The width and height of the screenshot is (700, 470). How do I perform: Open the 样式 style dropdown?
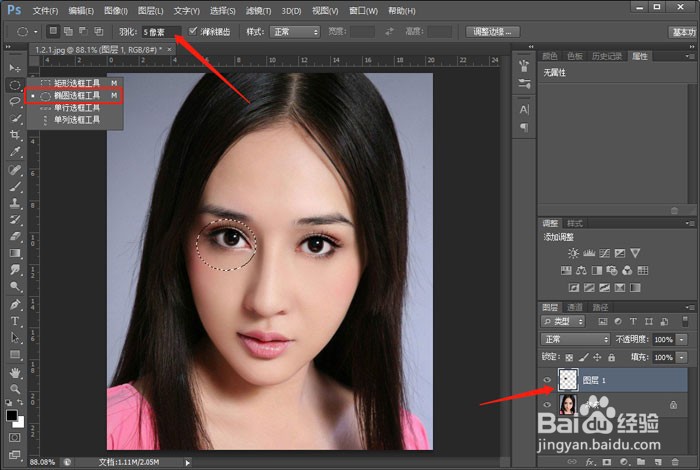click(295, 32)
